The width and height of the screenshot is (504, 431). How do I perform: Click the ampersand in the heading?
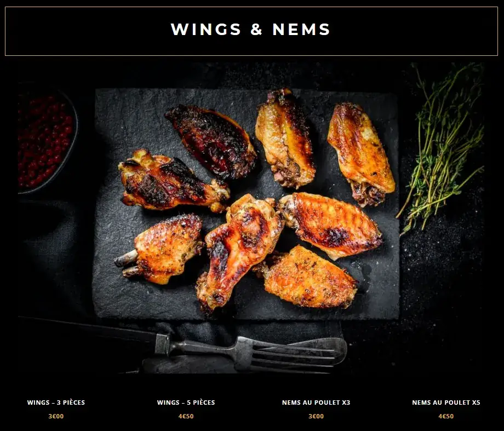(256, 29)
